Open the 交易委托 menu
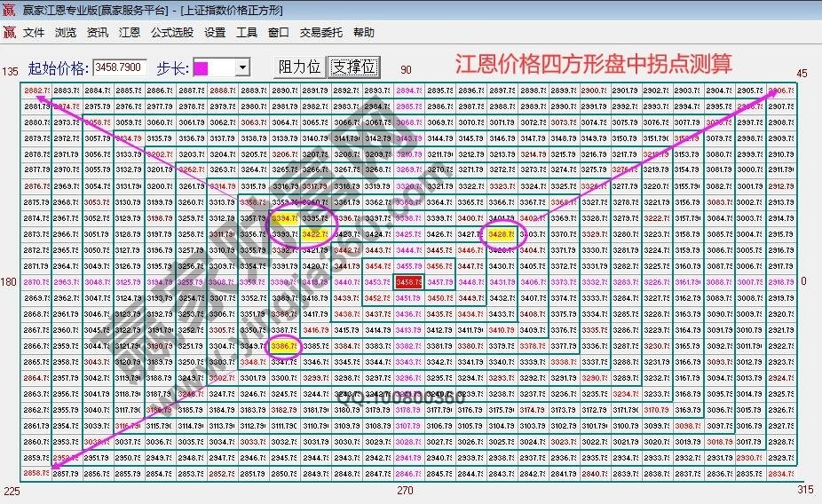 click(x=320, y=33)
